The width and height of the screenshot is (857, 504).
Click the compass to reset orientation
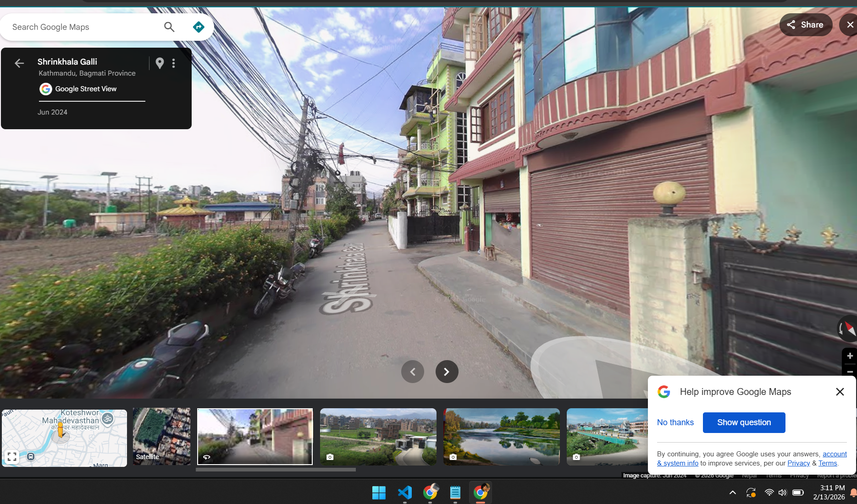pos(847,329)
